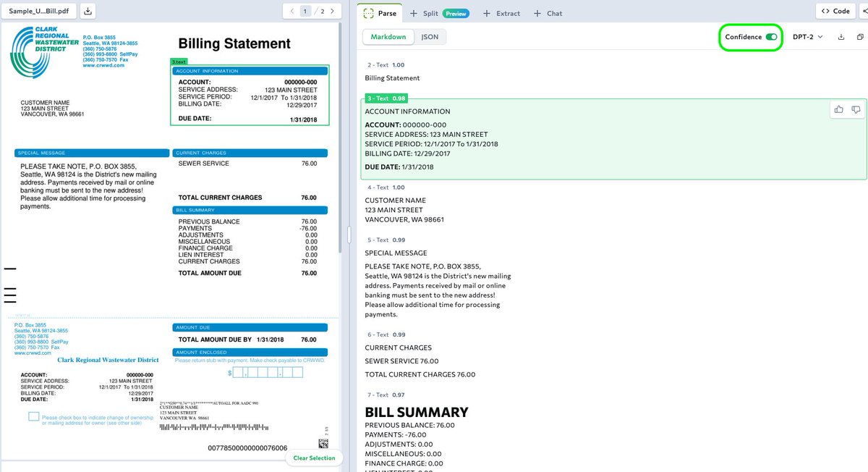868x472 pixels.
Task: Open the DPT-2 model dropdown
Action: tap(808, 37)
